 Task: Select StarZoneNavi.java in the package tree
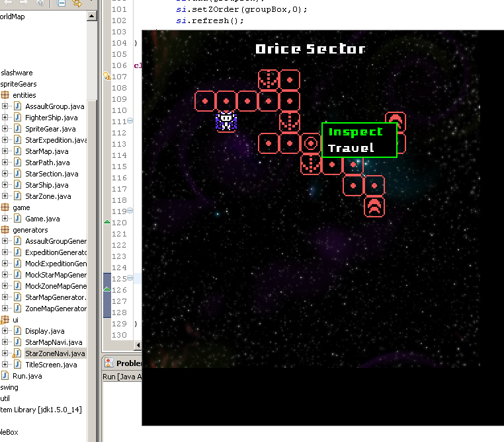click(54, 353)
